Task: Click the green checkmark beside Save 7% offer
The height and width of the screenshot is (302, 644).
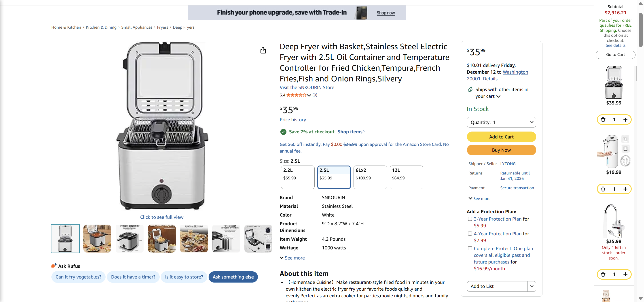Action: [x=283, y=132]
